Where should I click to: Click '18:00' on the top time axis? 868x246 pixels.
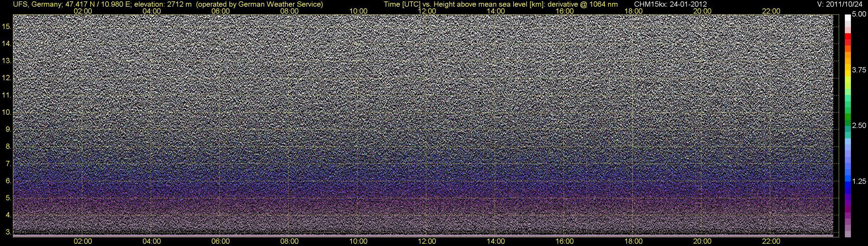(633, 11)
